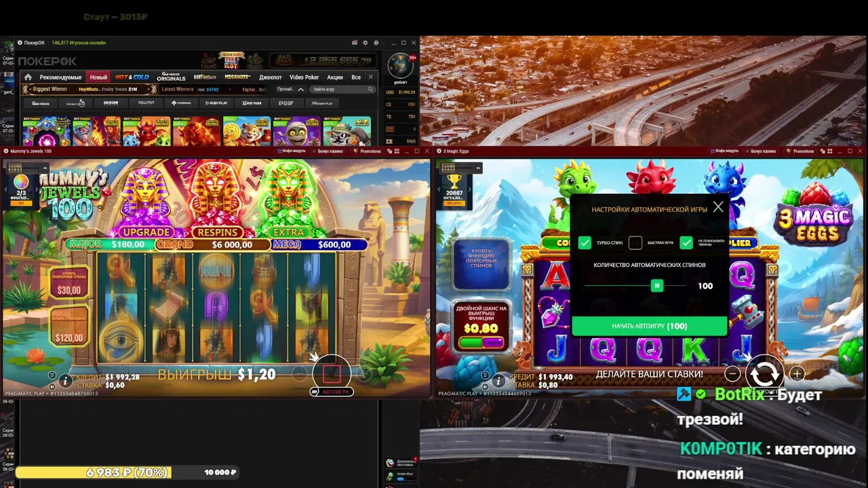
Task: Click the search magnifier in Найти игру field
Action: (370, 89)
